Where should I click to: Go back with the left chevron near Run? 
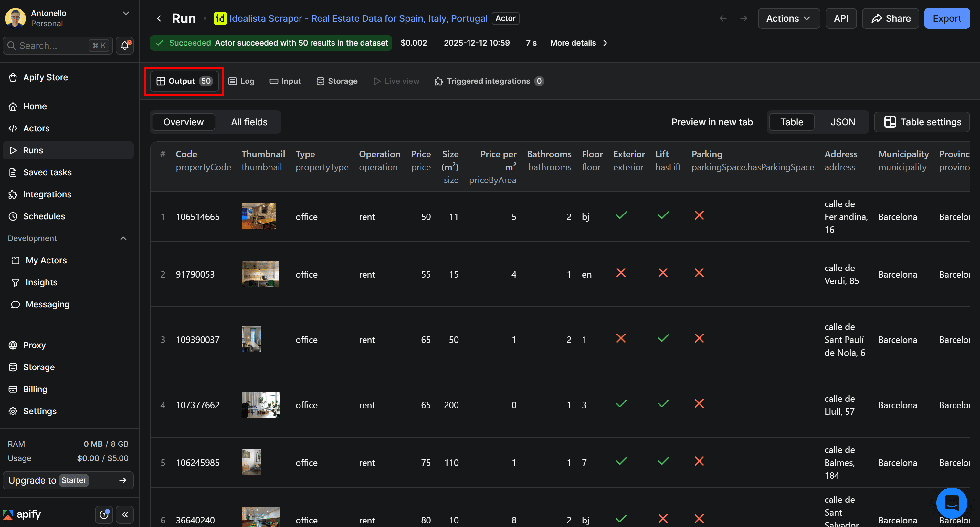[x=159, y=18]
